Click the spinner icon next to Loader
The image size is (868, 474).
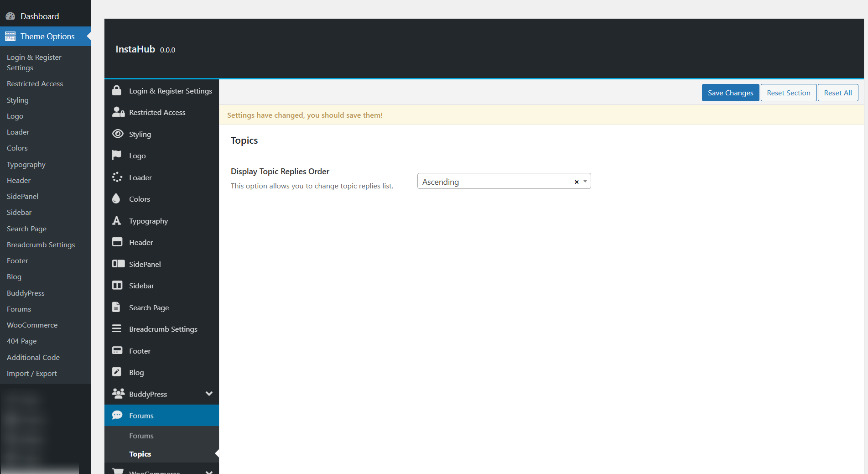tap(117, 177)
